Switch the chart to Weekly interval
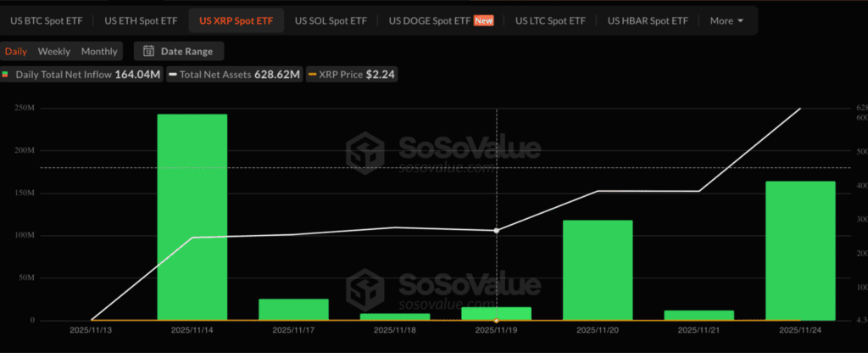The height and width of the screenshot is (353, 868). point(54,51)
